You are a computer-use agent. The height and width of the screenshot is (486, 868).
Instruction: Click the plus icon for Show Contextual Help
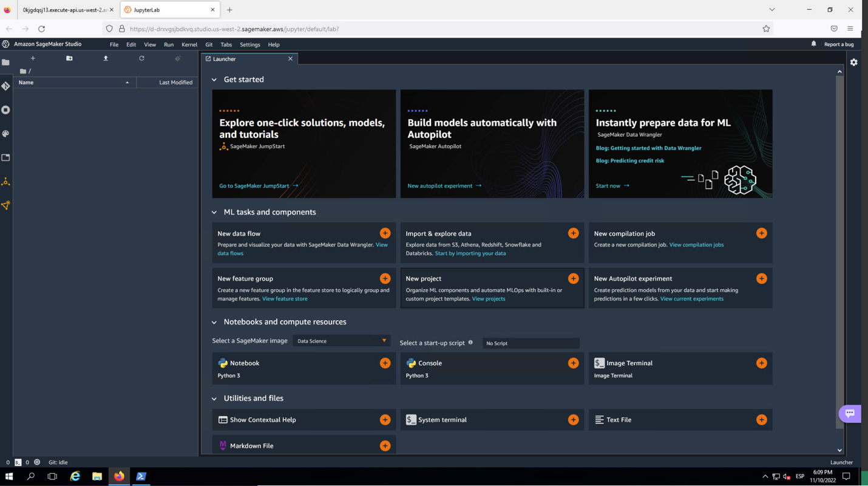point(385,420)
